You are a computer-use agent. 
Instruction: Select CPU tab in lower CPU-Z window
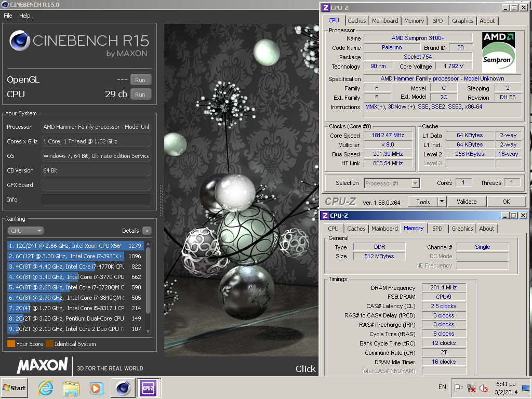tap(333, 229)
